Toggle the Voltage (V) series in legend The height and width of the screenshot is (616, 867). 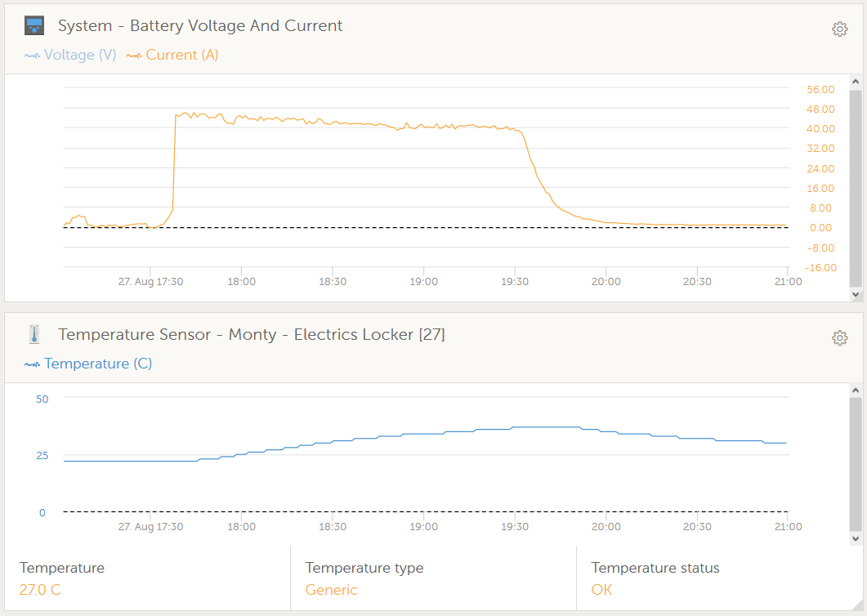70,55
